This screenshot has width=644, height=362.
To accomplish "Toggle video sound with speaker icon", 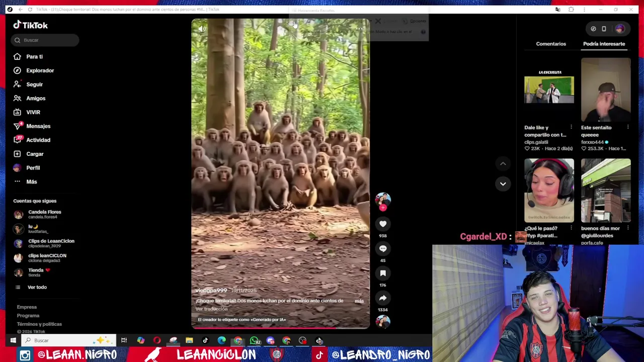I will click(x=201, y=29).
